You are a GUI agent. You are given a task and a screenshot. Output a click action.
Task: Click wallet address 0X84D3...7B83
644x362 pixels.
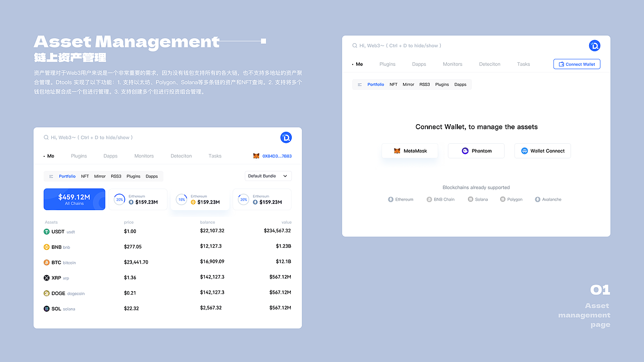pos(277,156)
